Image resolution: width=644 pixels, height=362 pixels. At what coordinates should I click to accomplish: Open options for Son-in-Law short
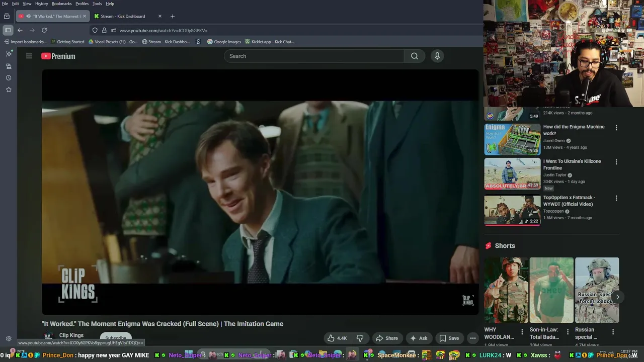point(568,332)
